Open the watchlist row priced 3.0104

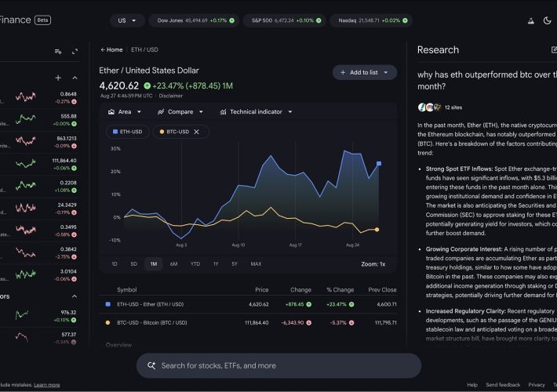(x=39, y=275)
